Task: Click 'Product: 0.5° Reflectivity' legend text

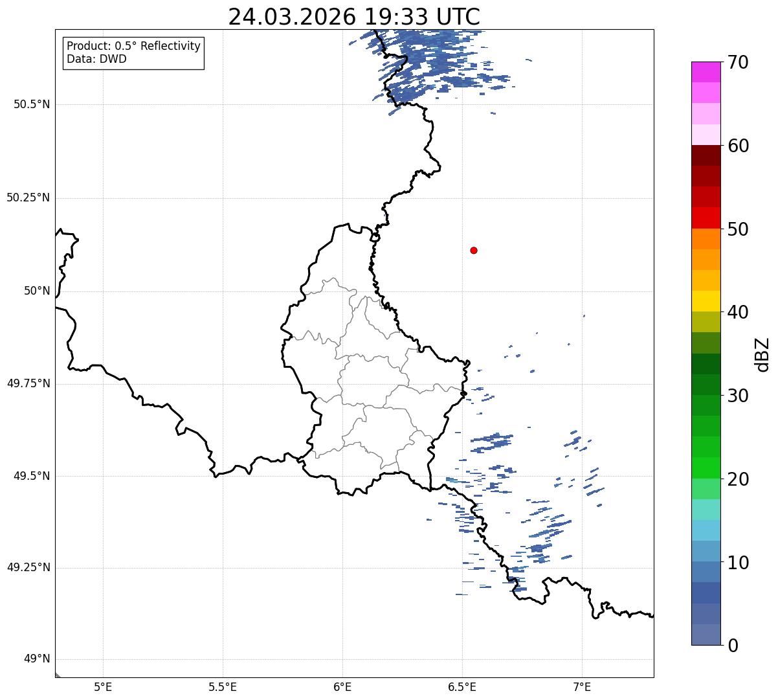Action: [133, 47]
